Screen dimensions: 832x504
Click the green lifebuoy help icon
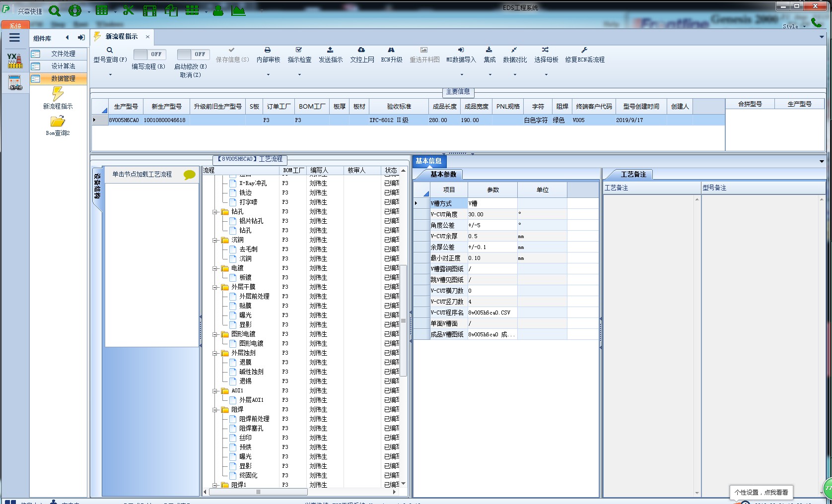pyautogui.click(x=75, y=10)
